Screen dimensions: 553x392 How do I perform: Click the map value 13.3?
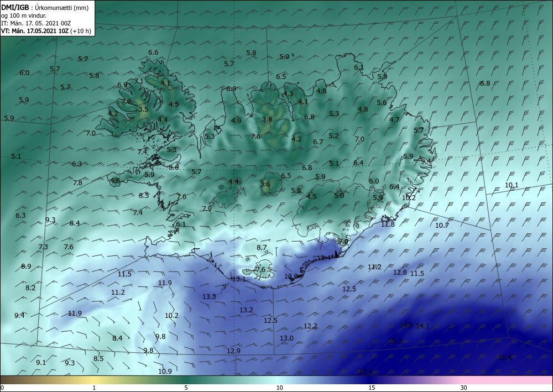click(x=209, y=297)
